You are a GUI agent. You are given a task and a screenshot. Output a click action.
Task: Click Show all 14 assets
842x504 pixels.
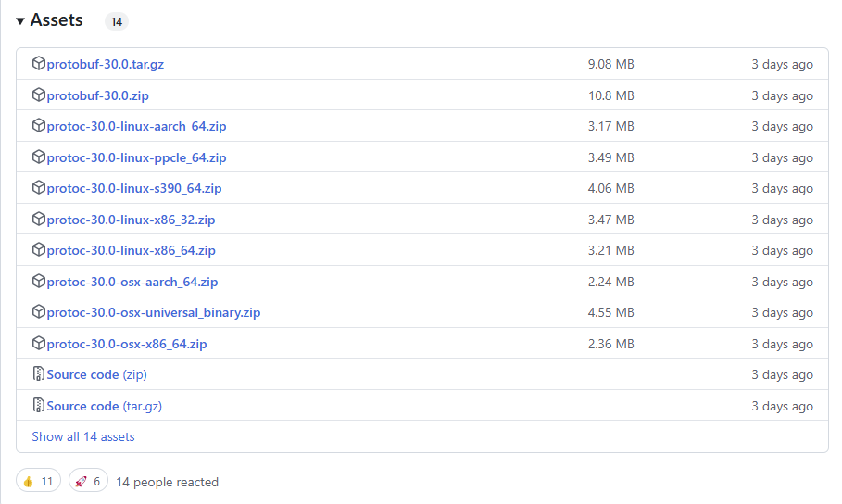point(83,436)
